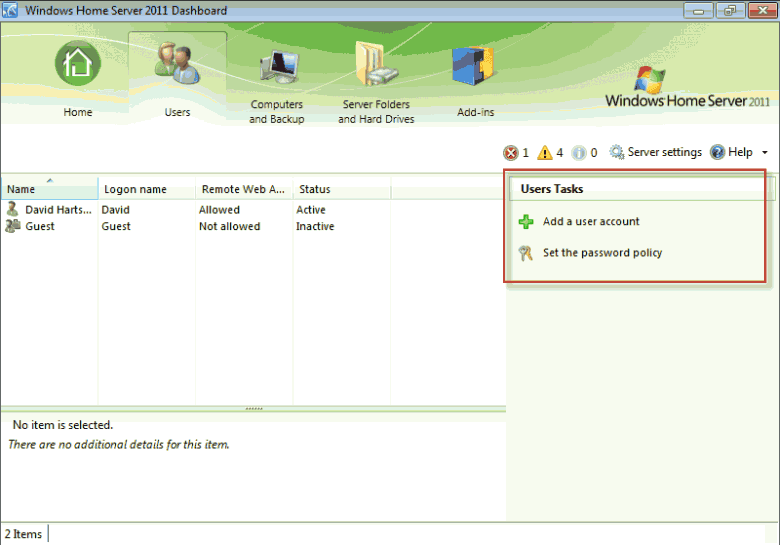
Task: Click the green plus Add user icon
Action: [x=526, y=221]
